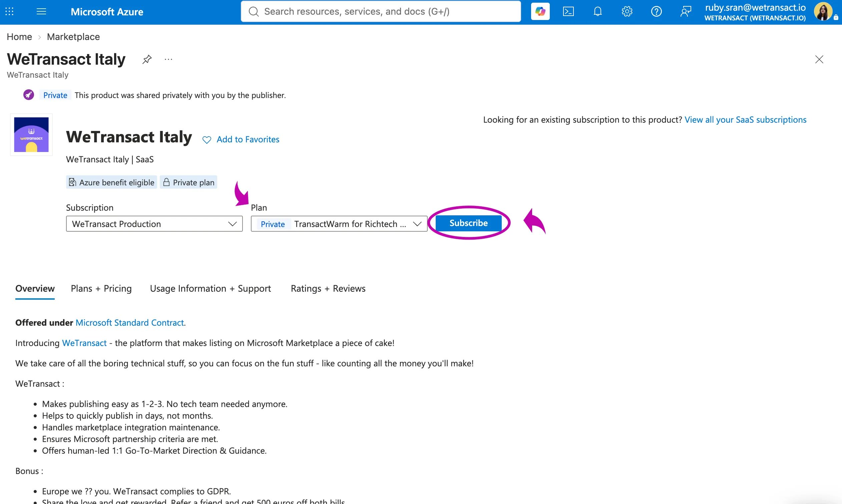Screen dimensions: 842x504
Task: Open account menu via profile avatar
Action: [823, 12]
